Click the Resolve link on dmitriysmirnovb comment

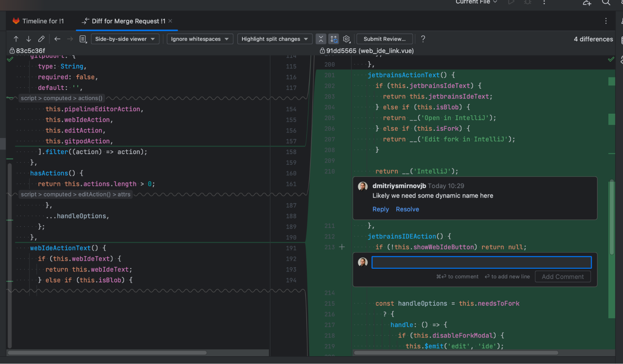pyautogui.click(x=407, y=209)
